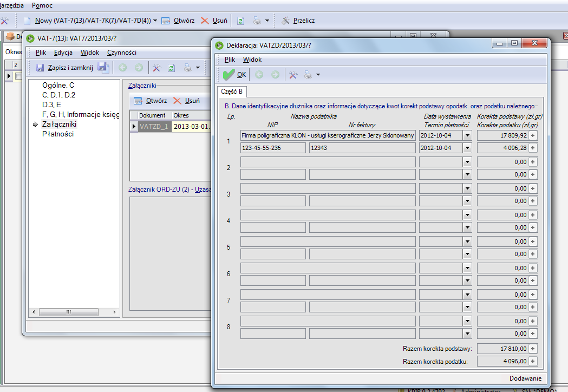This screenshot has height=392, width=568.
Task: Click horizontal scrollbar in navigation tree panel
Action: tap(69, 312)
